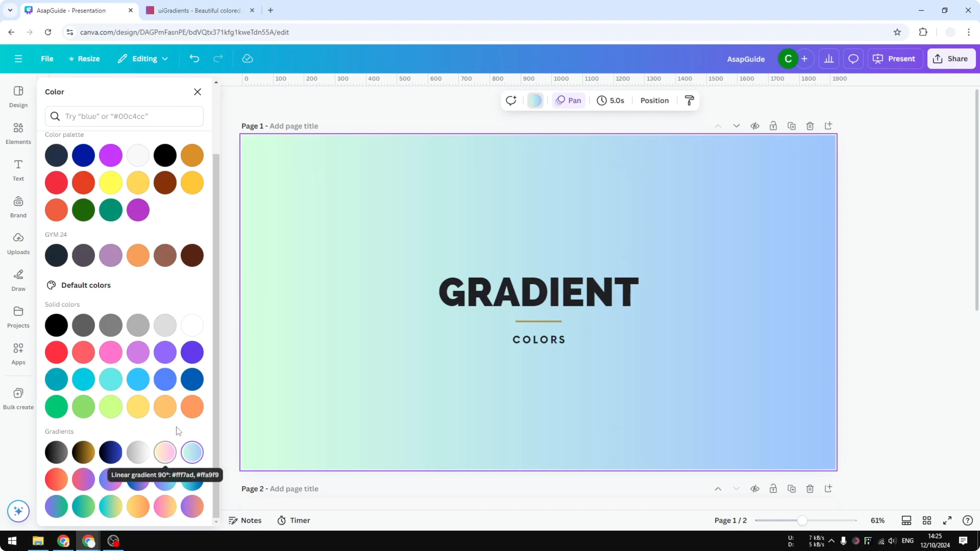Delete Page 1 with the trash icon
Image resolution: width=980 pixels, height=551 pixels.
[810, 125]
